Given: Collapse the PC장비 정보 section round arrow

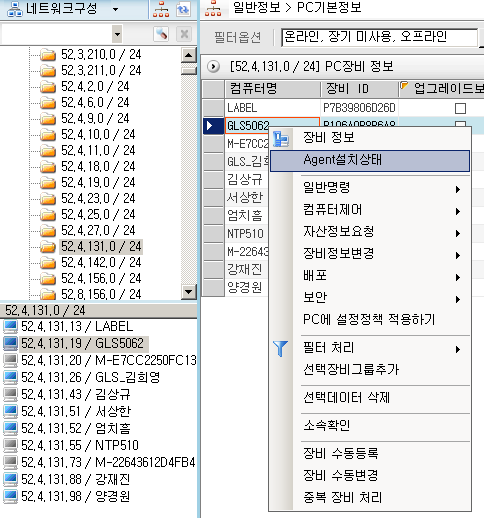Looking at the screenshot, I should point(213,66).
